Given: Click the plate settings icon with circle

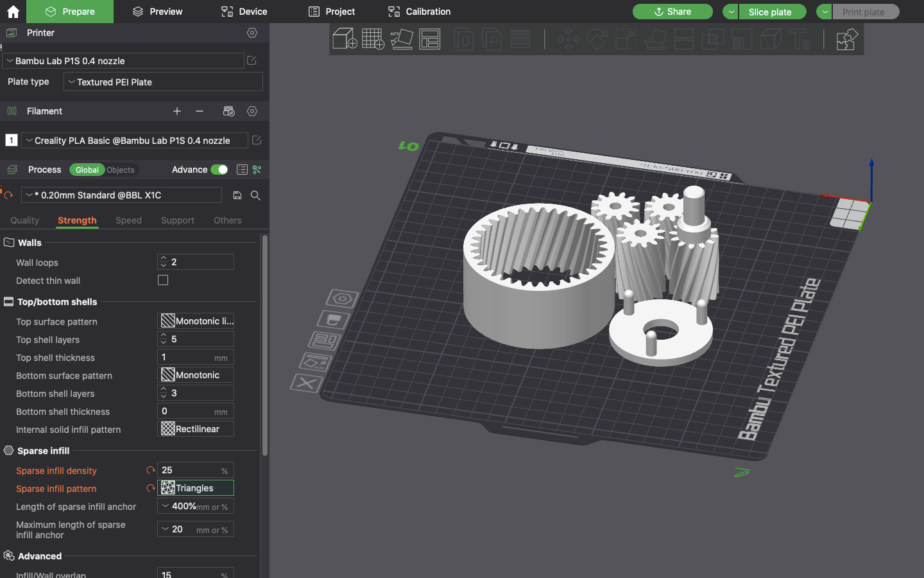Looking at the screenshot, I should tap(342, 299).
